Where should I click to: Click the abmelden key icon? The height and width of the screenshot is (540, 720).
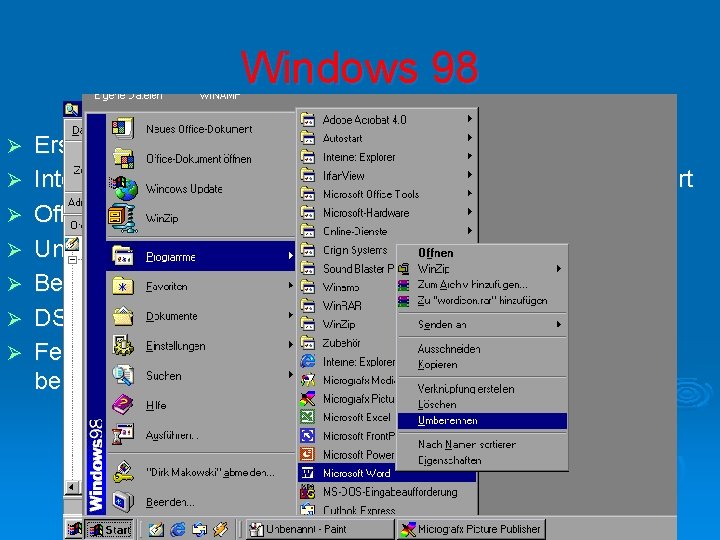(123, 472)
